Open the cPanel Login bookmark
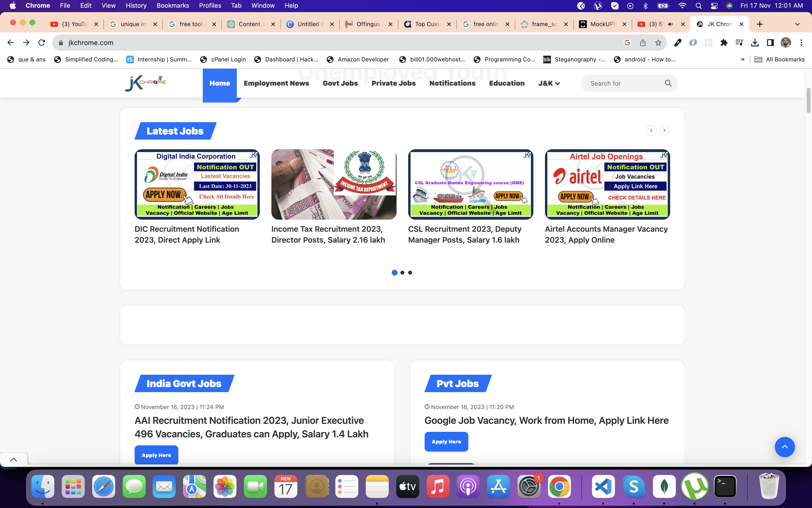812x508 pixels. pos(223,60)
